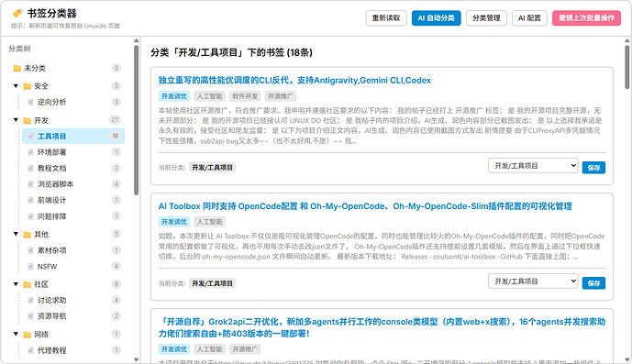The image size is (632, 364).
Task: Click the bookmark list vertical scrollbar
Action: click(x=627, y=67)
